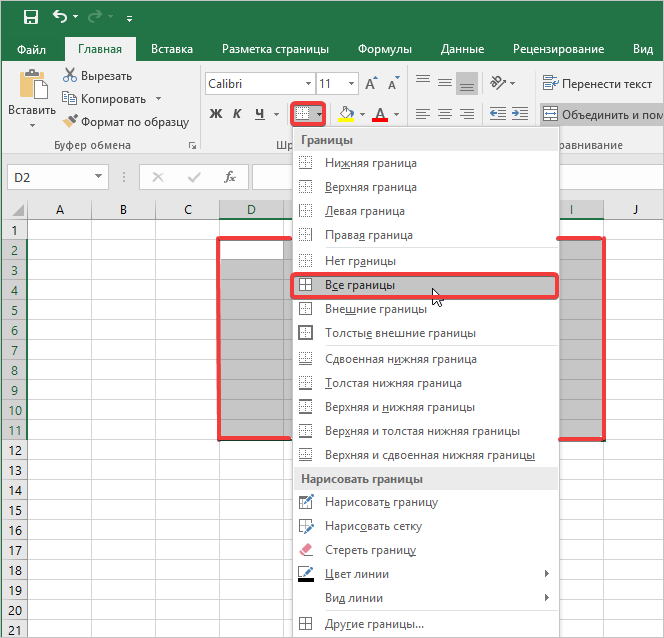Viewport: 664px width, 638px height.
Task: Toggle align text right icon
Action: coord(467,114)
